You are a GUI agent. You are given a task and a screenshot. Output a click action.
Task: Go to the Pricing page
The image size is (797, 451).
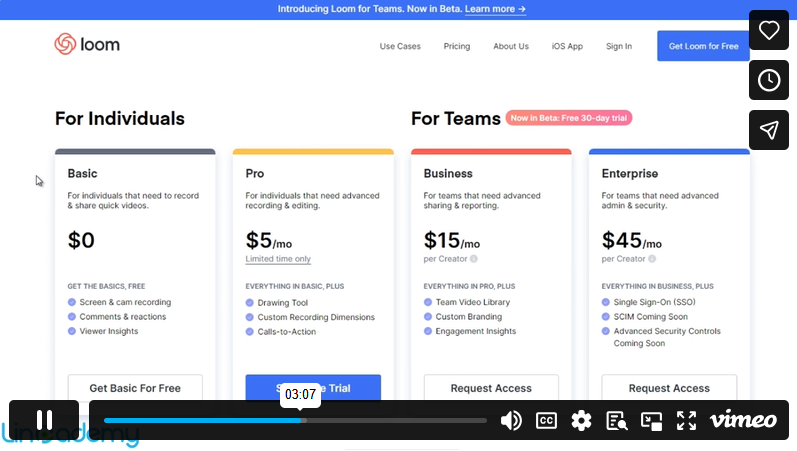(457, 46)
